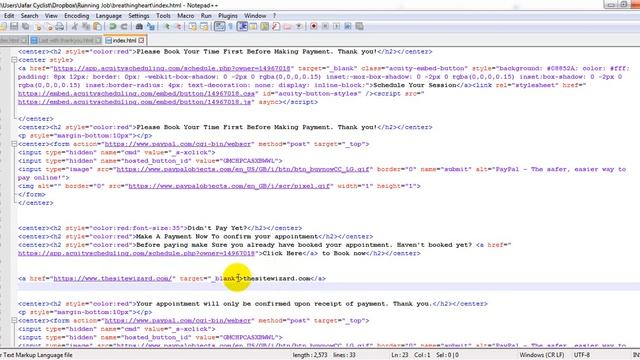This screenshot has height=360, width=640.
Task: Click the "length : 2,573" status bar entry
Action: [310, 355]
